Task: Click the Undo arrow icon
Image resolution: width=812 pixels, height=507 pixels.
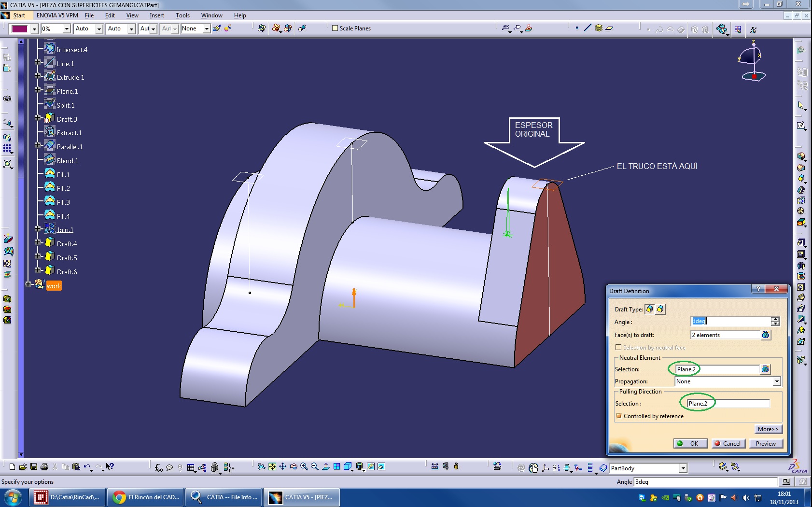Action: (x=87, y=466)
